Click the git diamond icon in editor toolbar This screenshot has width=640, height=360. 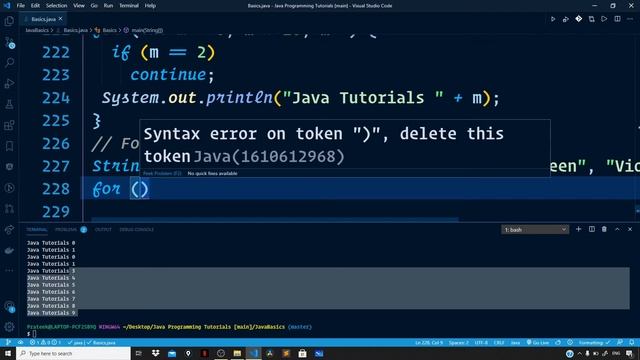click(x=578, y=19)
